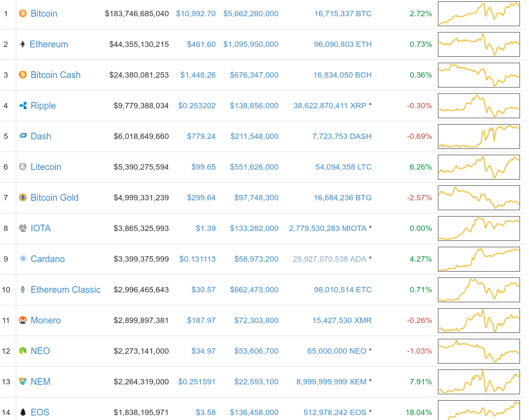This screenshot has width=529, height=420.
Task: Open the IOTA name link
Action: click(41, 228)
